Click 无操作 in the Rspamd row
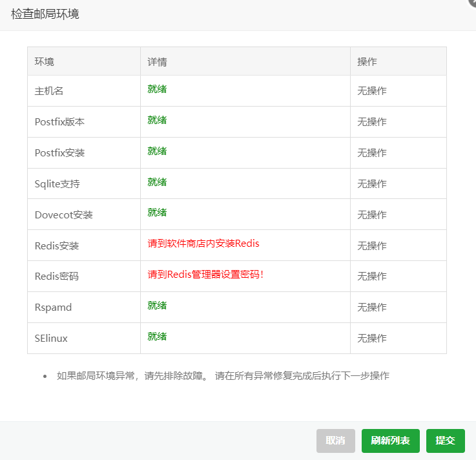The width and height of the screenshot is (476, 460). (x=372, y=308)
